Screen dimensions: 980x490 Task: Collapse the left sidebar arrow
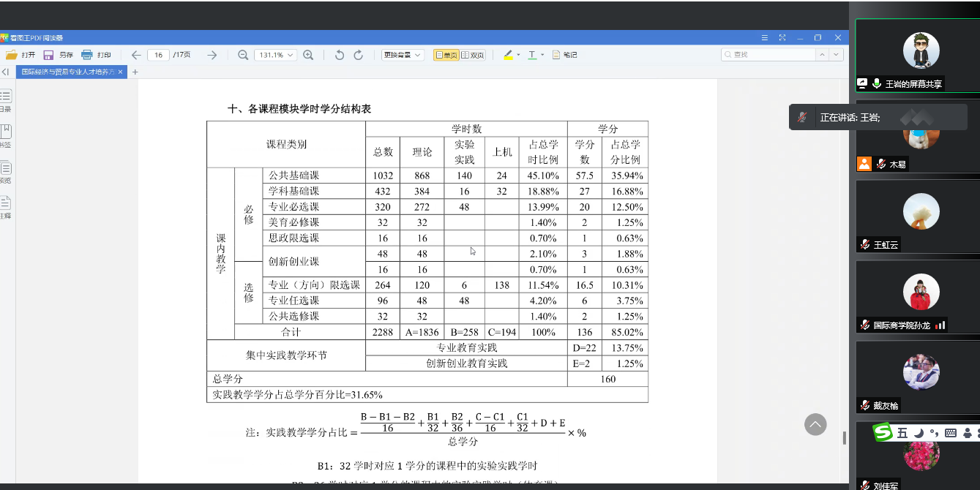point(6,72)
